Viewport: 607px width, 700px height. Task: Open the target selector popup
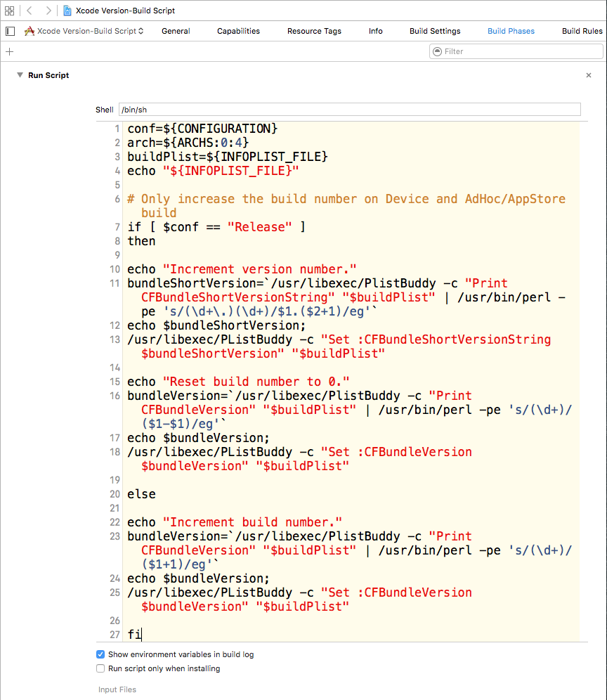pos(90,31)
